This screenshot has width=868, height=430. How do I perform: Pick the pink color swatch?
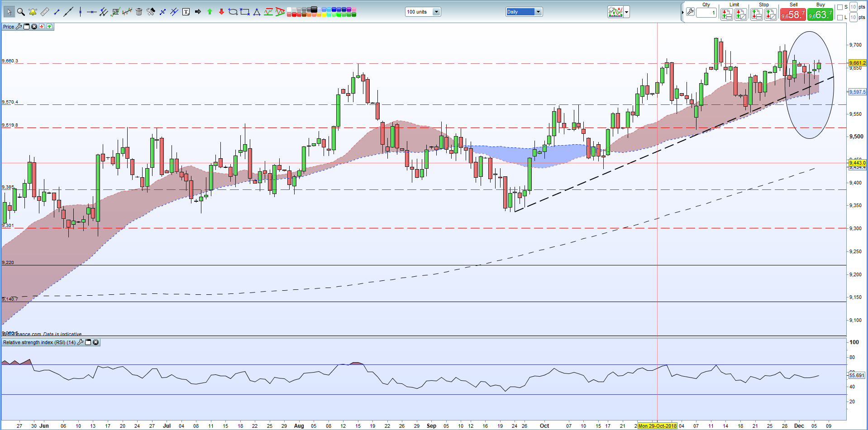pos(353,9)
